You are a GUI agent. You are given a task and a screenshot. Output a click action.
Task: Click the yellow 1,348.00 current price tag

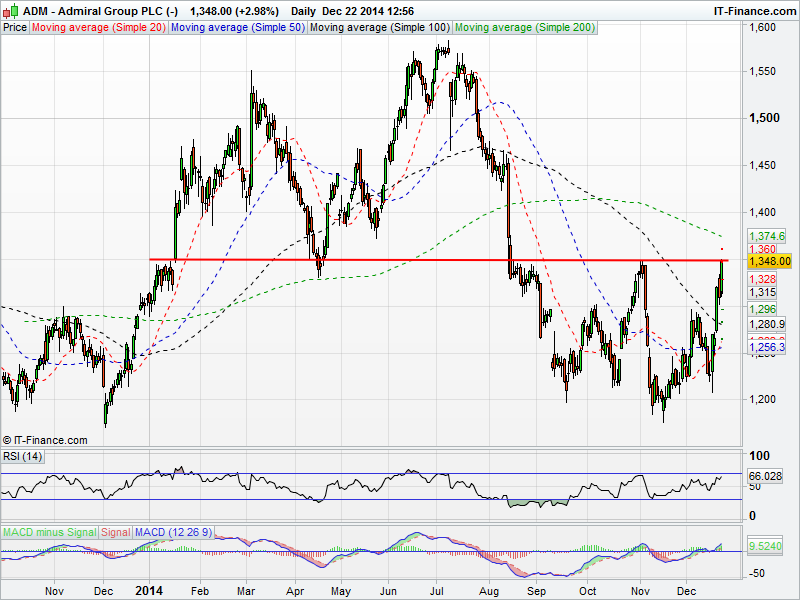(x=770, y=261)
